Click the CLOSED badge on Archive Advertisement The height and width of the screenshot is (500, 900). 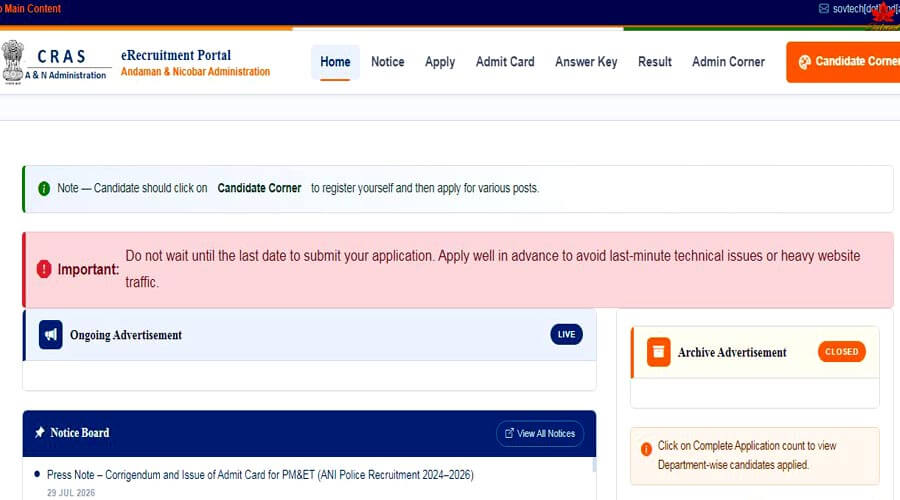click(841, 352)
